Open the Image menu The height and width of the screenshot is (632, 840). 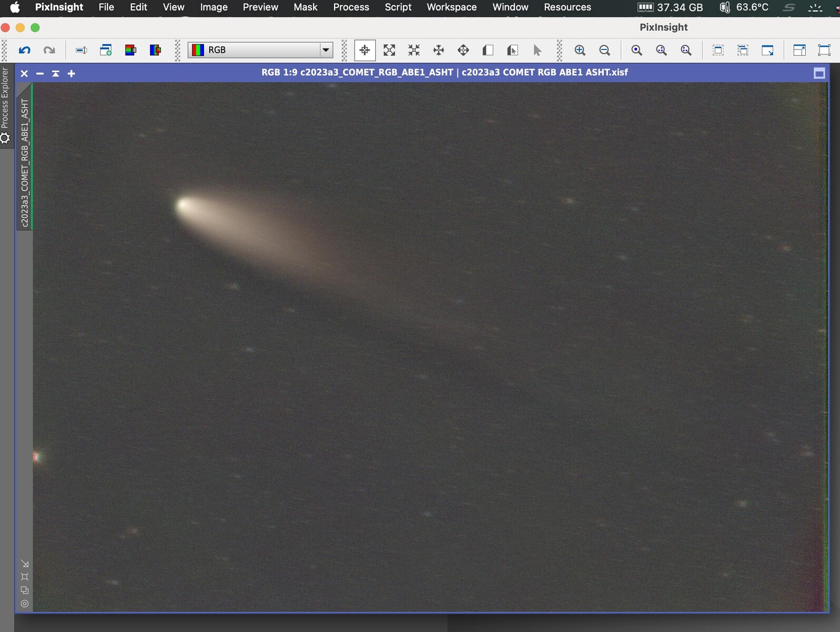pyautogui.click(x=214, y=7)
